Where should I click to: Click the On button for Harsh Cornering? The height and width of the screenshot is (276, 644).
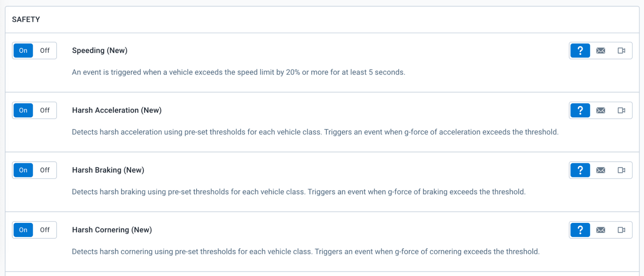23,230
